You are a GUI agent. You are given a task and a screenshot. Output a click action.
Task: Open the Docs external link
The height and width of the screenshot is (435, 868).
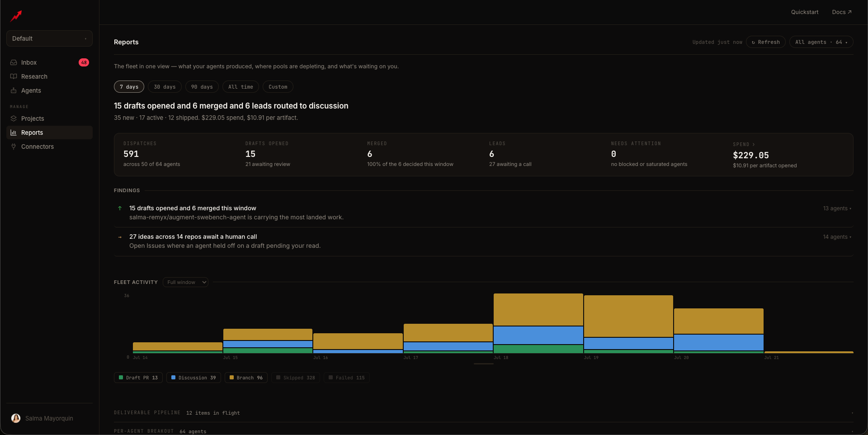coord(841,12)
